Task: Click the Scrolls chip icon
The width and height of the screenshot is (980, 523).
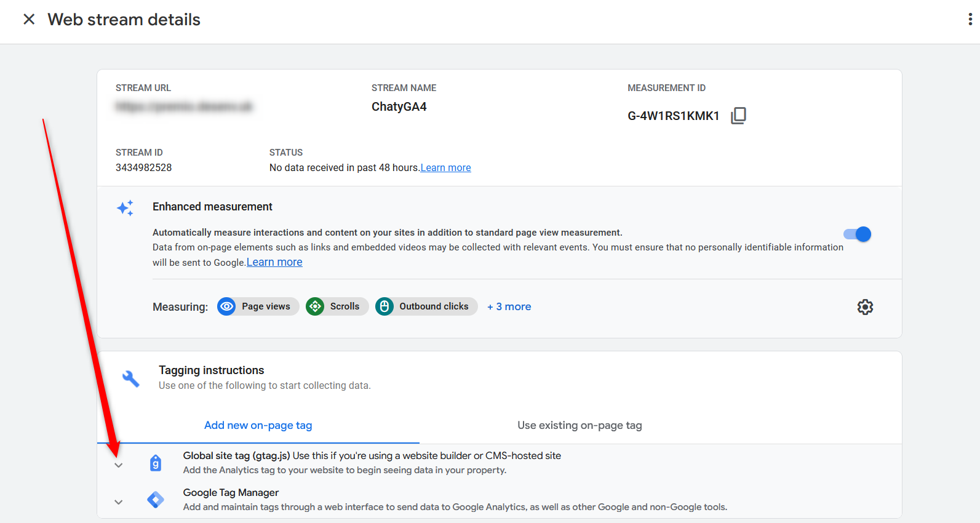Action: pyautogui.click(x=315, y=306)
